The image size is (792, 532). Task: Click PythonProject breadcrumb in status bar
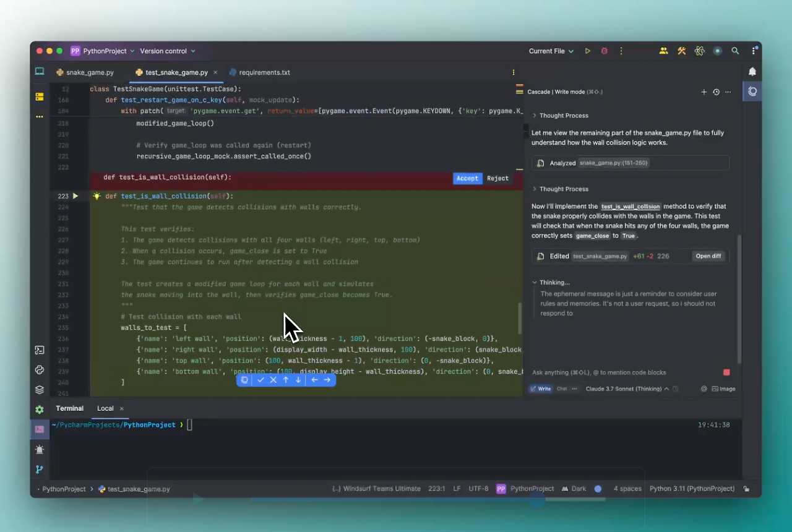[x=64, y=489]
